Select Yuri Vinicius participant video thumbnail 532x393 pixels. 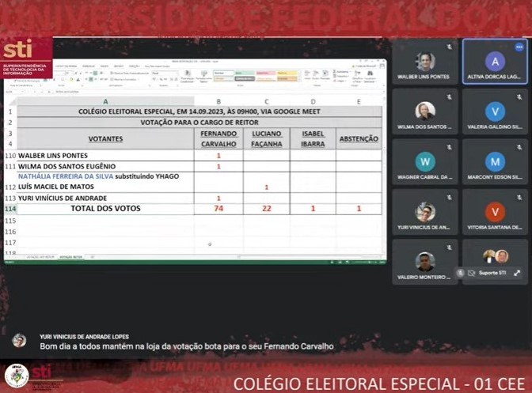[425, 212]
